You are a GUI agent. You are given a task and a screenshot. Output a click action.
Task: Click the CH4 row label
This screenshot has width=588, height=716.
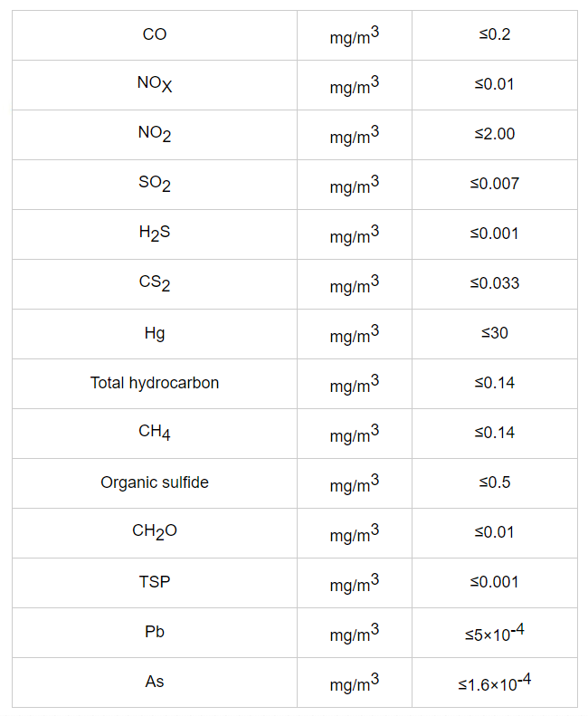coord(155,433)
